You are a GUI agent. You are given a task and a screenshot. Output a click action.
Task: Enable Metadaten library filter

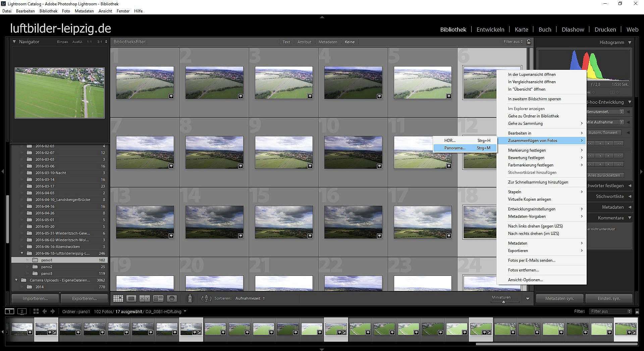(x=328, y=42)
